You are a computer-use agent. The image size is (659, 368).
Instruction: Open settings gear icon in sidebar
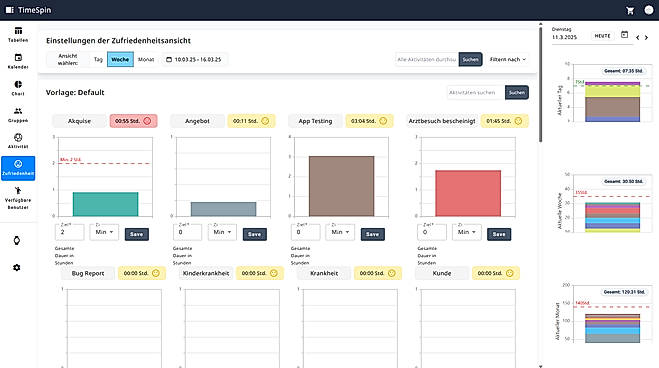17,268
